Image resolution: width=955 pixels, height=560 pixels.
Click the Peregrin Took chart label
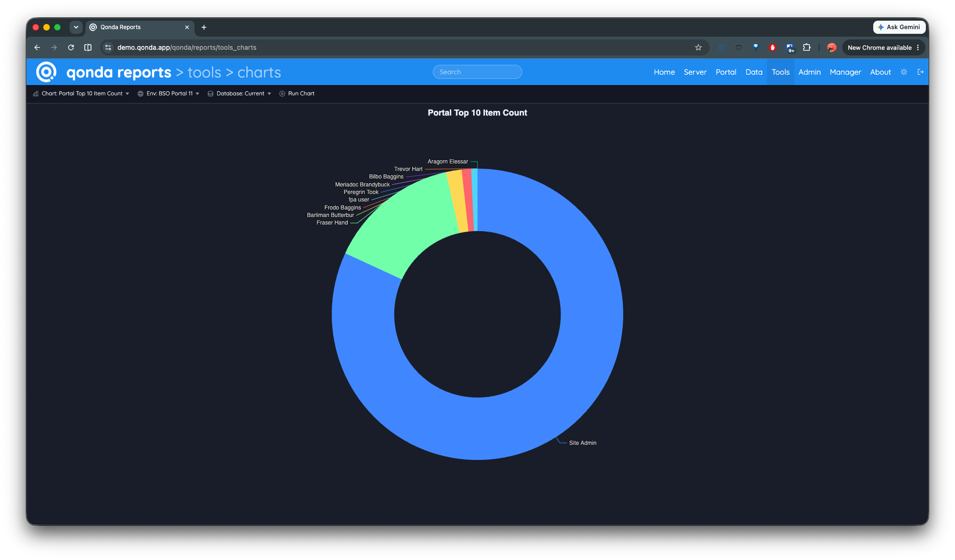(360, 192)
